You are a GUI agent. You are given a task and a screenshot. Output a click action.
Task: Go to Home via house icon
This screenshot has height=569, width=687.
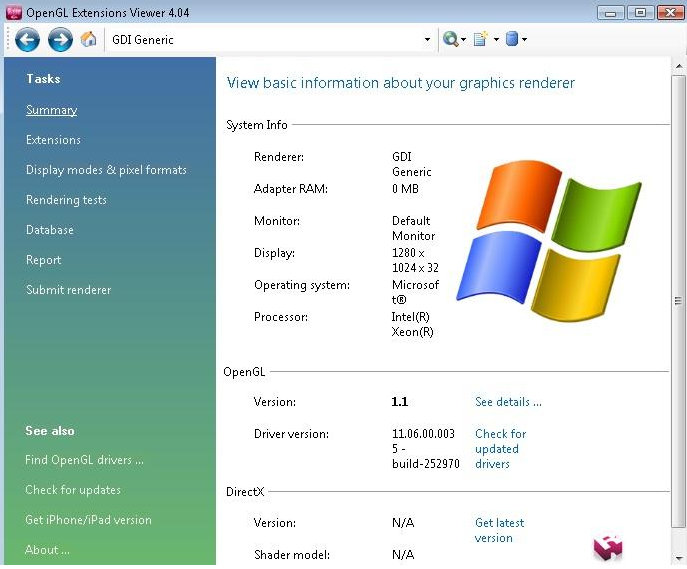[88, 39]
